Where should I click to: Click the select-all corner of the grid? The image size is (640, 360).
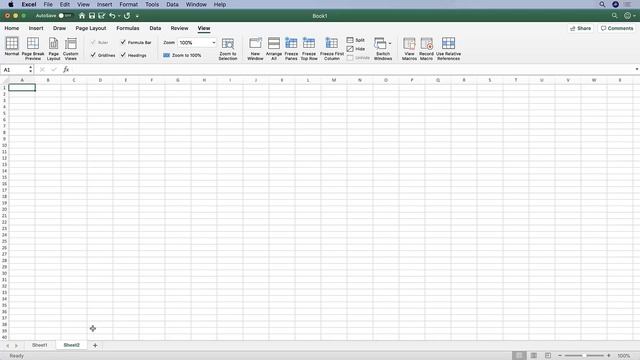[x=4, y=80]
